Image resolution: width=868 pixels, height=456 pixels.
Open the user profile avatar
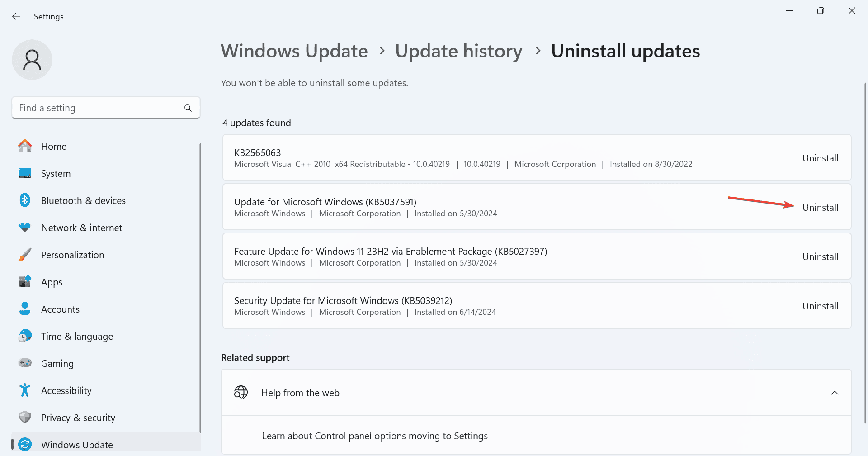pos(32,60)
